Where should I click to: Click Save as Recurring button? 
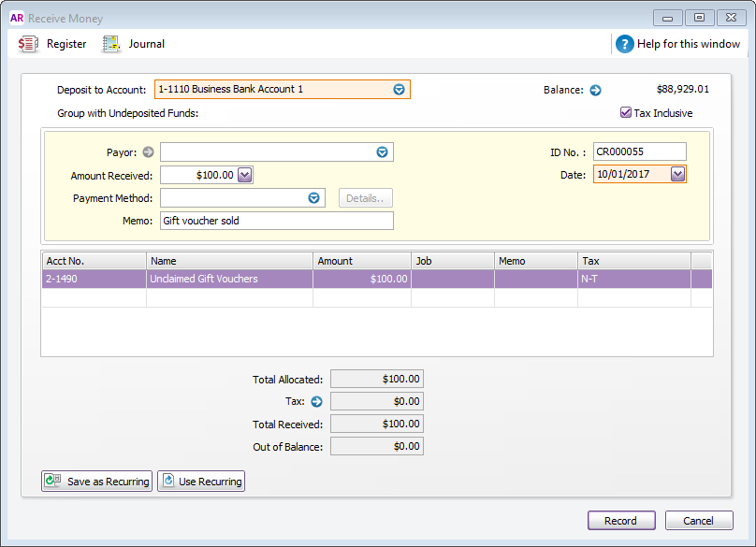coord(97,482)
